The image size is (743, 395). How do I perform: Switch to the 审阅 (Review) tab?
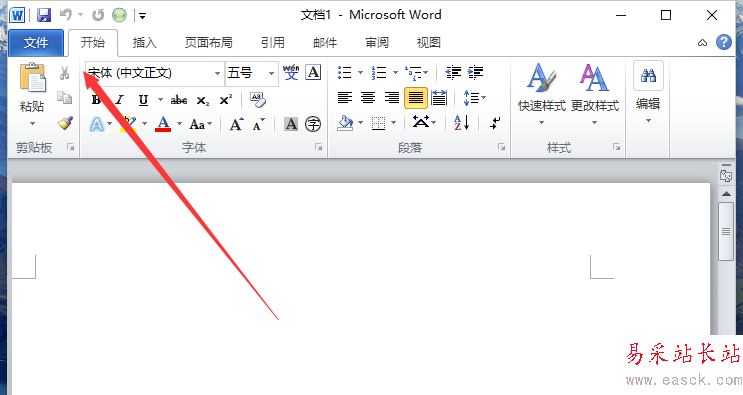(377, 43)
